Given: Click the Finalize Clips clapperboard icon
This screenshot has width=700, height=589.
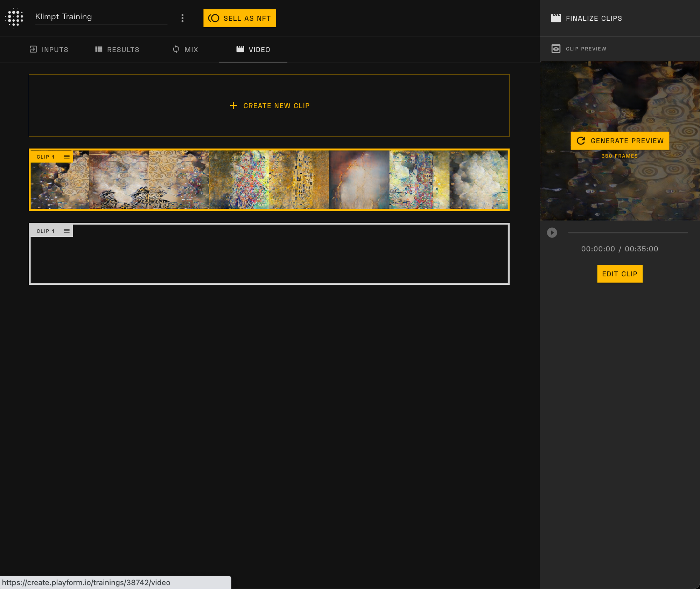Looking at the screenshot, I should click(556, 18).
